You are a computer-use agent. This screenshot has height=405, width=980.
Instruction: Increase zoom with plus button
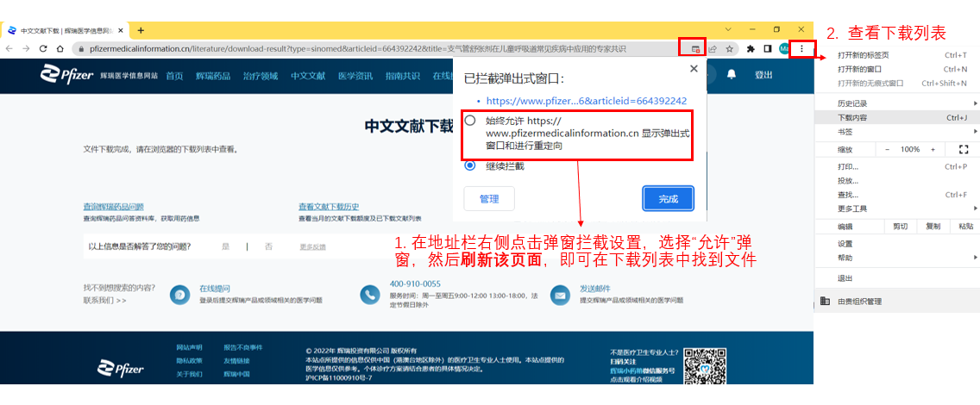933,149
